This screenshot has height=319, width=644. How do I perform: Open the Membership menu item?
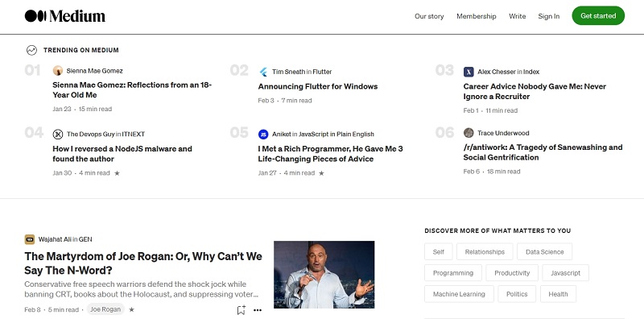(477, 16)
